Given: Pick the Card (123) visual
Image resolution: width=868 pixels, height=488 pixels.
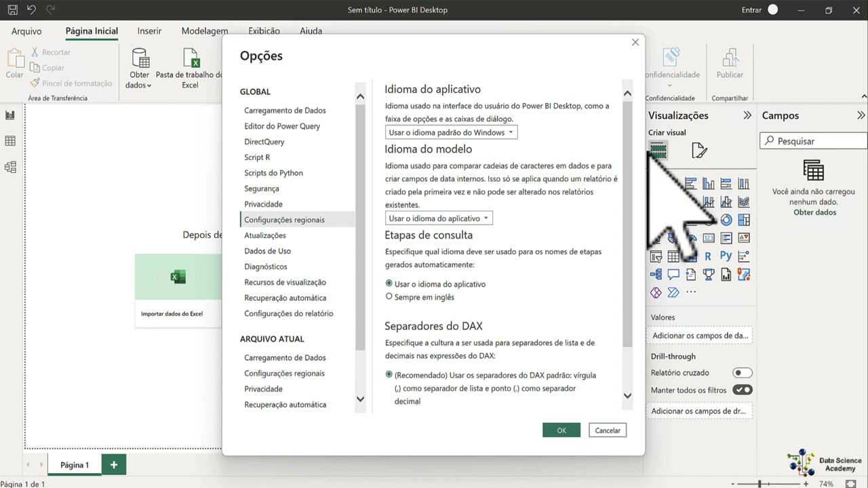Looking at the screenshot, I should pos(709,238).
